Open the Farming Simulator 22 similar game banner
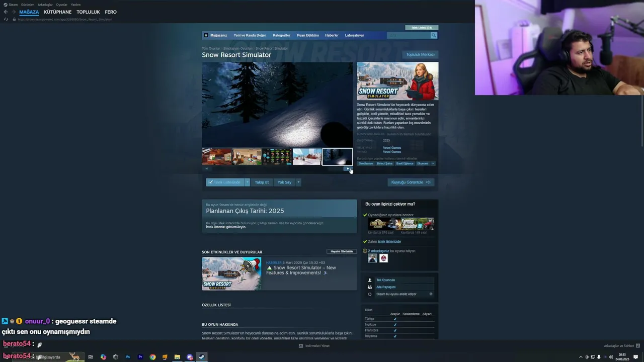Screen dimensions: 644x362 point(418,224)
